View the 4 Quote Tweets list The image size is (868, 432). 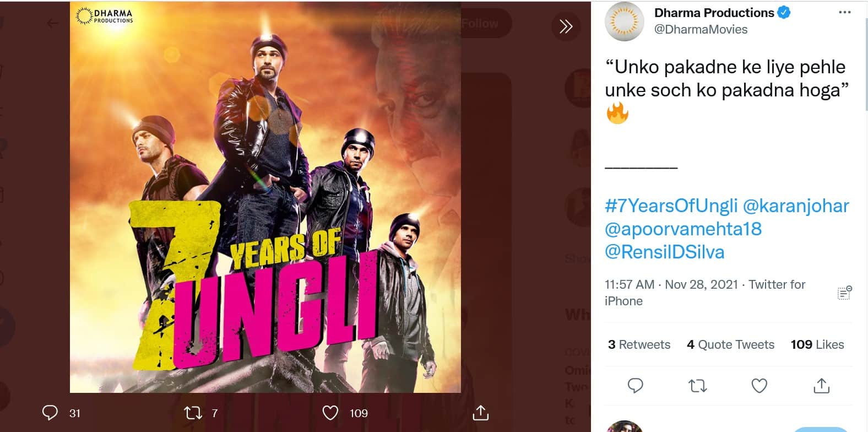[730, 344]
